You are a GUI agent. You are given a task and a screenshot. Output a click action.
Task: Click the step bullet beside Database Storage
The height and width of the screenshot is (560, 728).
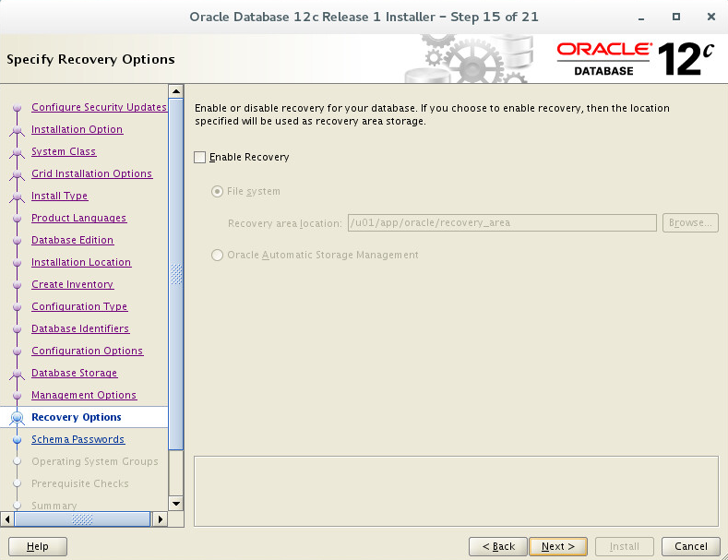pyautogui.click(x=18, y=374)
